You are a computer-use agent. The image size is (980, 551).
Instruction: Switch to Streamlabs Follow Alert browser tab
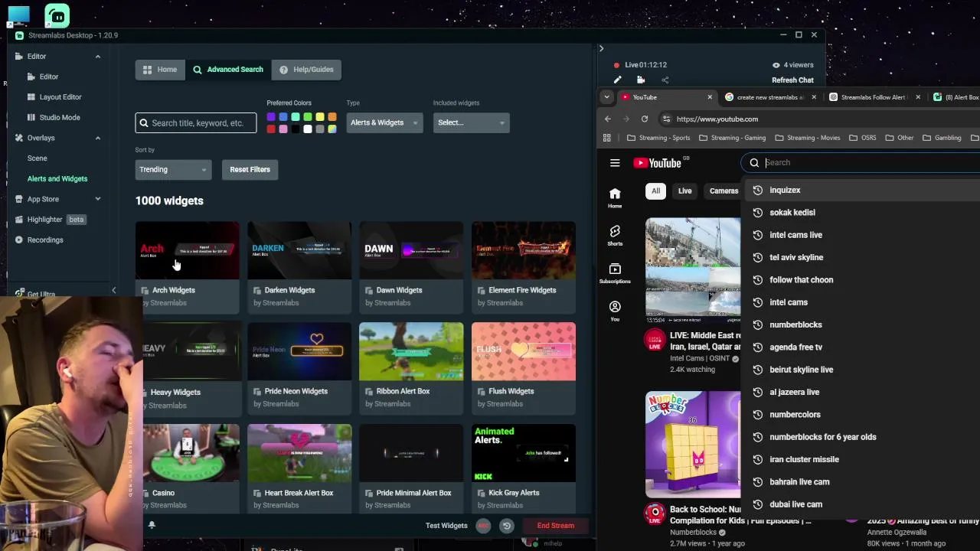click(x=874, y=97)
